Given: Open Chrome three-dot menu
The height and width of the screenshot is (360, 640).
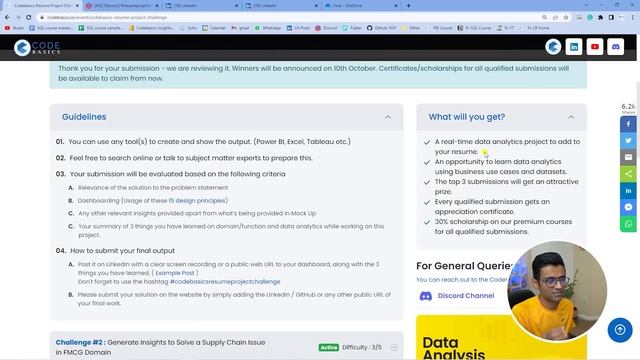Looking at the screenshot, I should (x=633, y=18).
